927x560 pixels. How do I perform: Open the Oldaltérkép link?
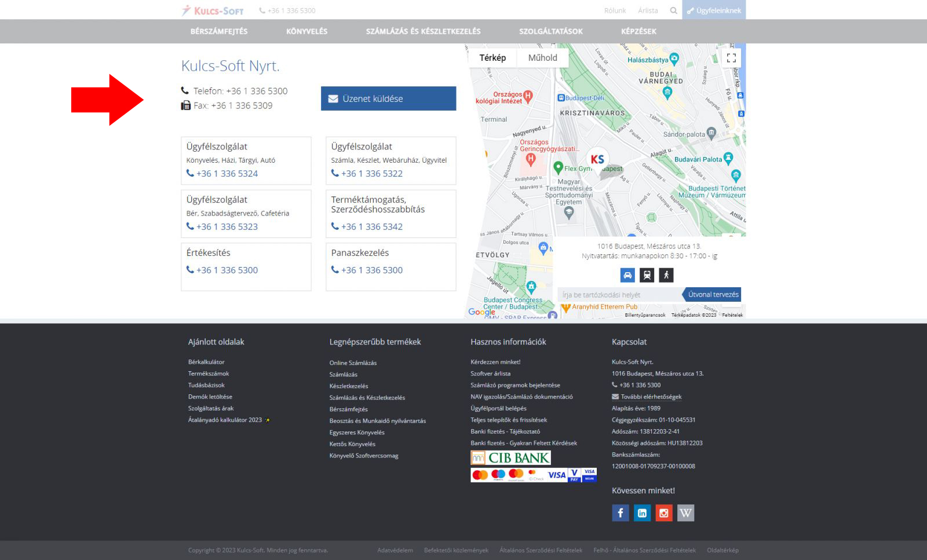coord(722,550)
